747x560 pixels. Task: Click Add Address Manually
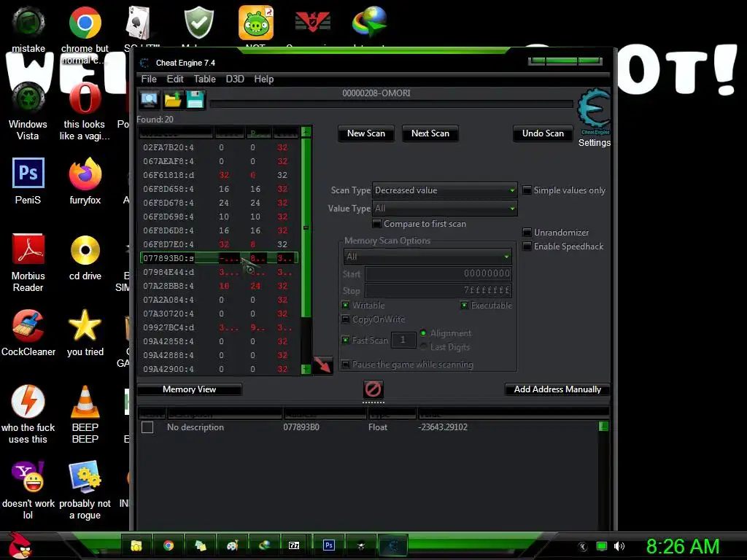point(557,389)
